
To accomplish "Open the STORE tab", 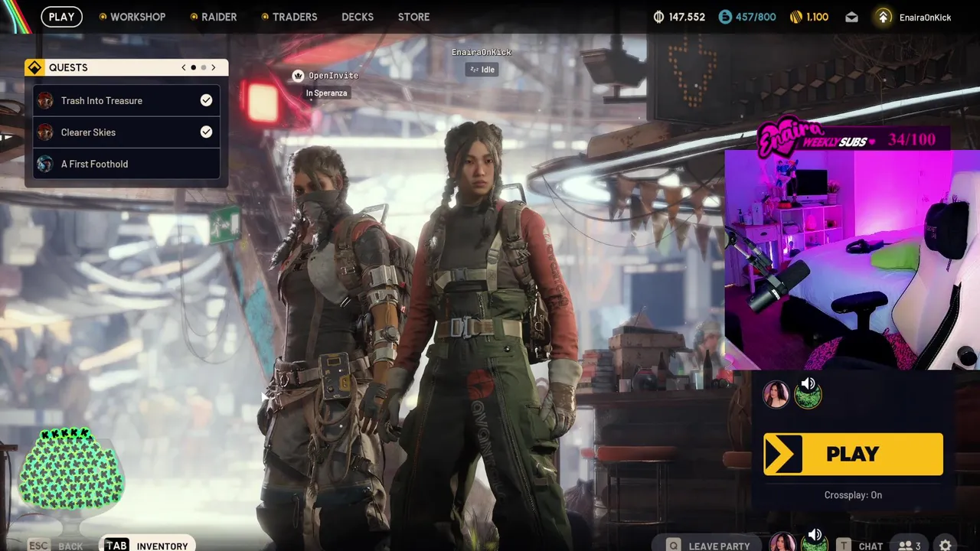I will tap(413, 17).
